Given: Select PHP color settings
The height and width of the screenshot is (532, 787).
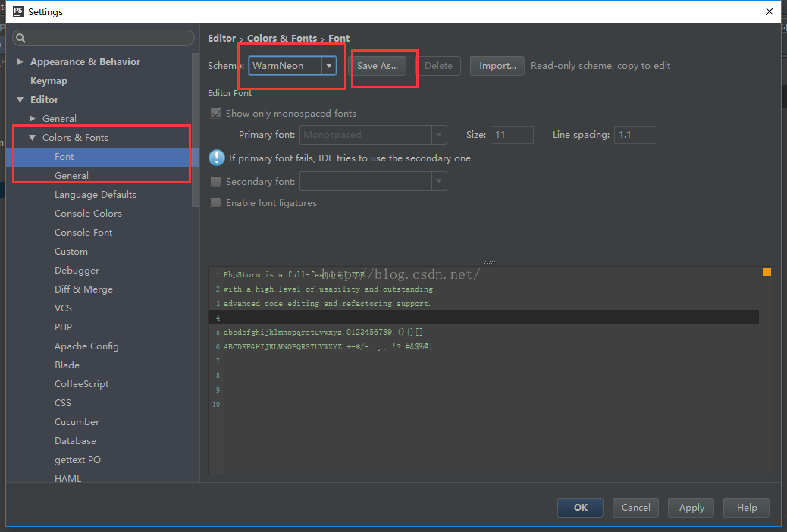Looking at the screenshot, I should pos(63,327).
